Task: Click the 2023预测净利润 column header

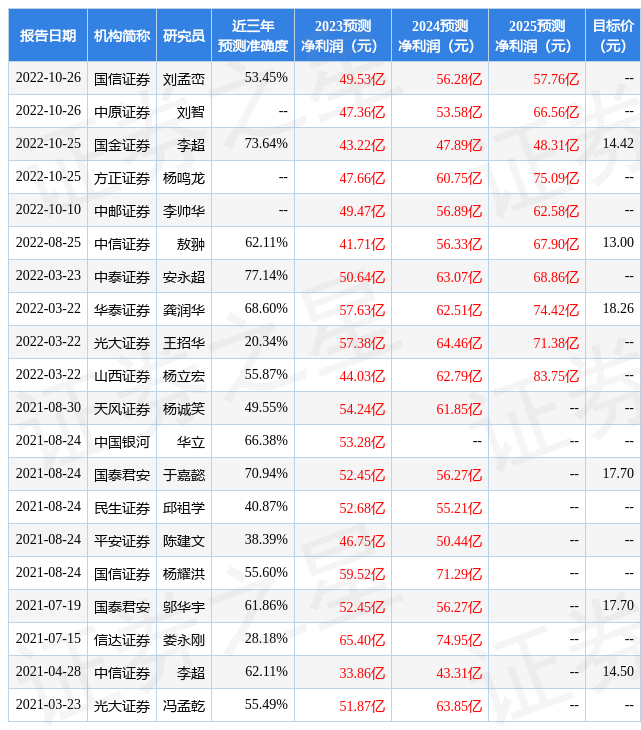Action: (343, 35)
